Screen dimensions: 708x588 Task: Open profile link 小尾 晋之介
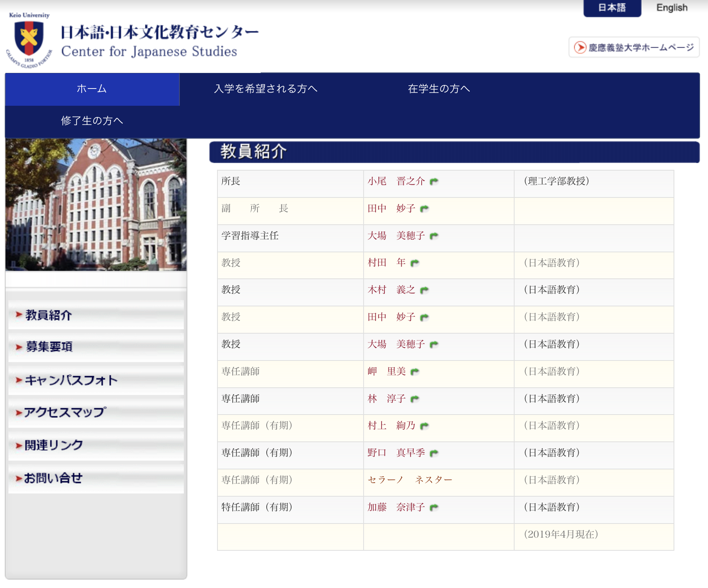point(396,181)
